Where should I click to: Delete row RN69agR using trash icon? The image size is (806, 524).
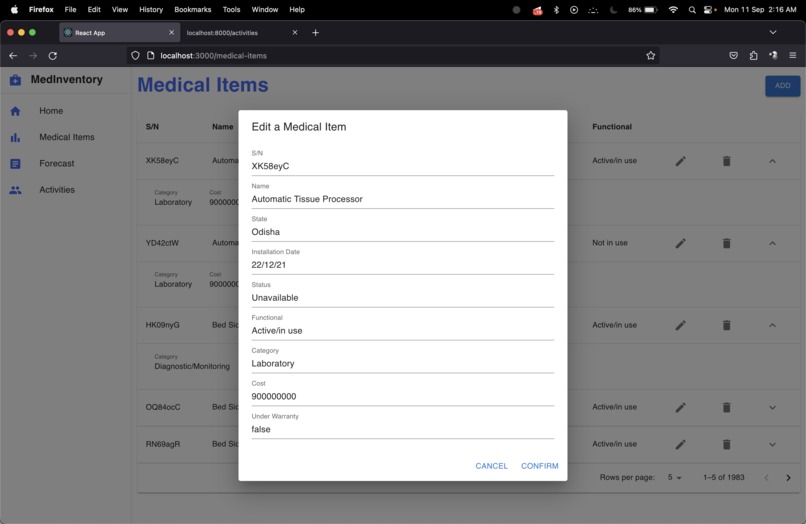pyautogui.click(x=726, y=444)
